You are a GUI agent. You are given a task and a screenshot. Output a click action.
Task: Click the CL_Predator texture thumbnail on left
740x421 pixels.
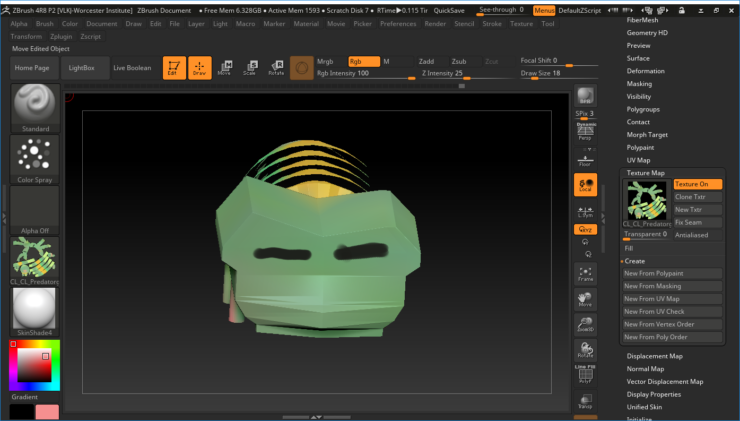[35, 260]
